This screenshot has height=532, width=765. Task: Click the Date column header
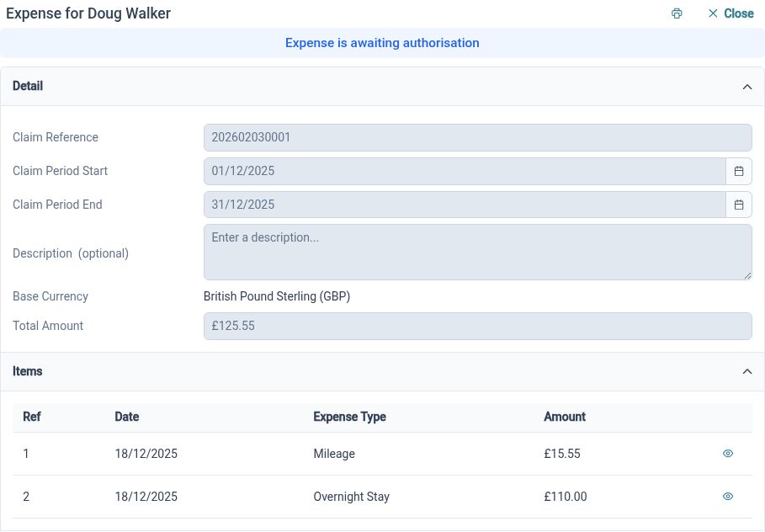(x=127, y=417)
